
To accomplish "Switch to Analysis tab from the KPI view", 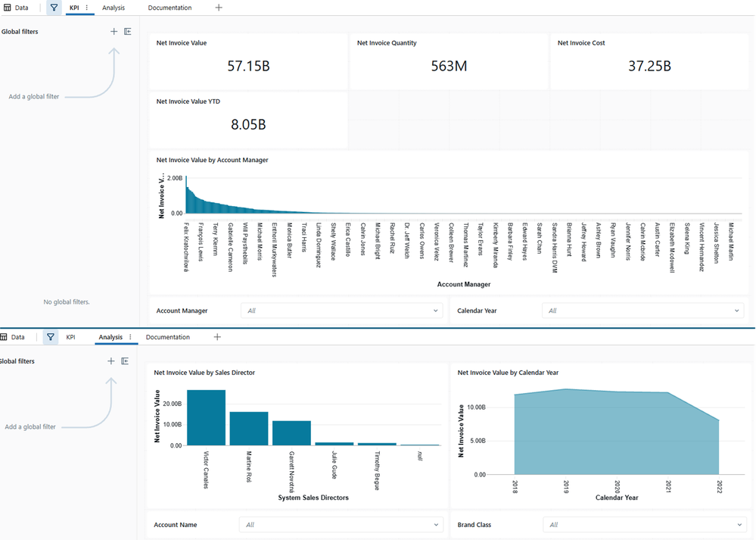I will click(114, 8).
